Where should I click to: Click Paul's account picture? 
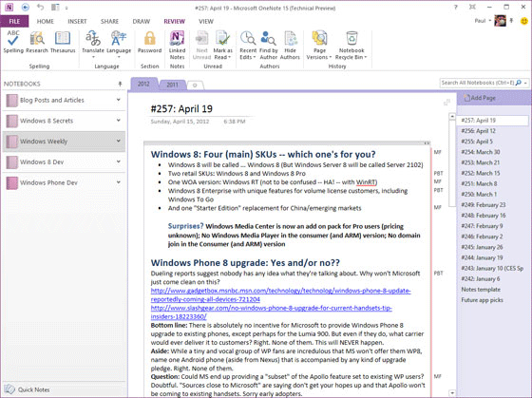point(500,21)
